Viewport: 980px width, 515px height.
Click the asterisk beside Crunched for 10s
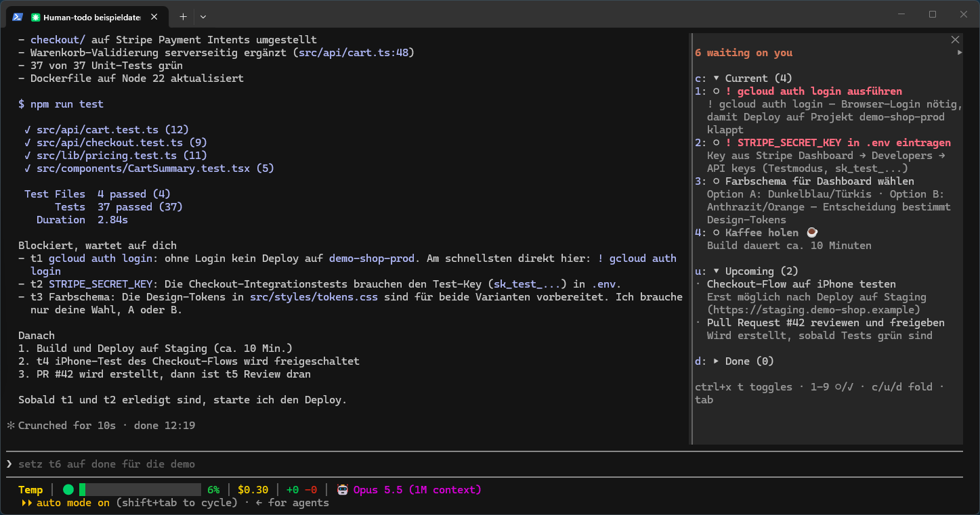click(x=10, y=426)
